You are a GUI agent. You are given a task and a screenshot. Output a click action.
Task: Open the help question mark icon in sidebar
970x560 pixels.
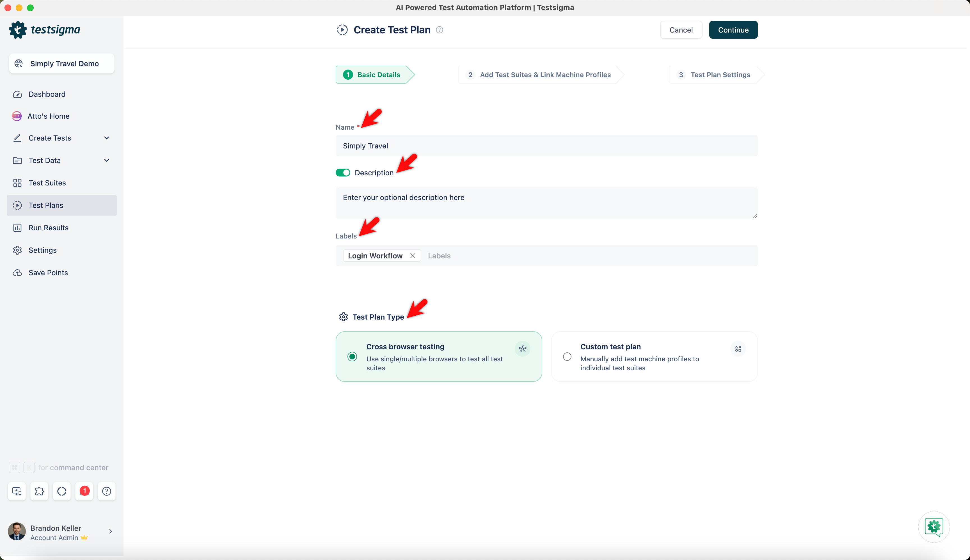[x=107, y=491]
